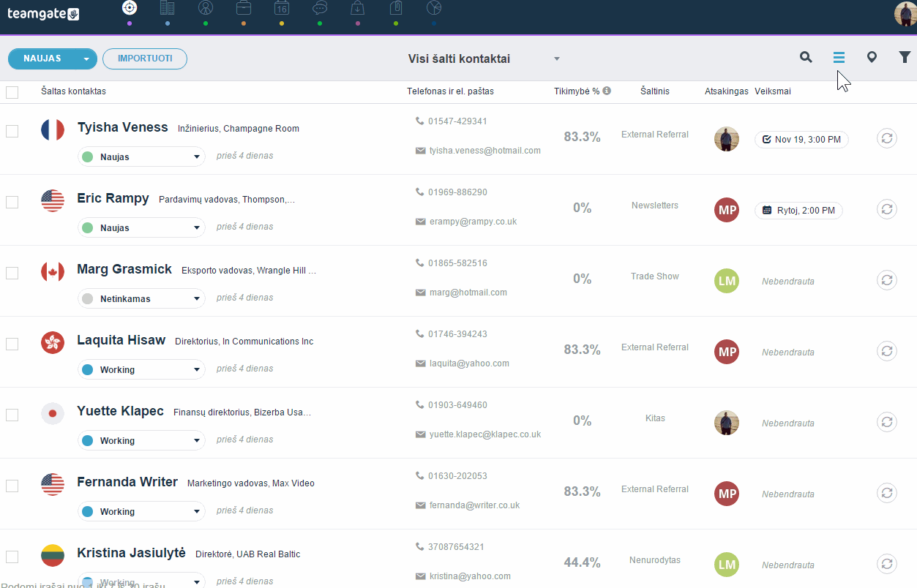Screen dimensions: 917x588
Task: Open the Companies building icon in top navigation
Action: pos(168,8)
